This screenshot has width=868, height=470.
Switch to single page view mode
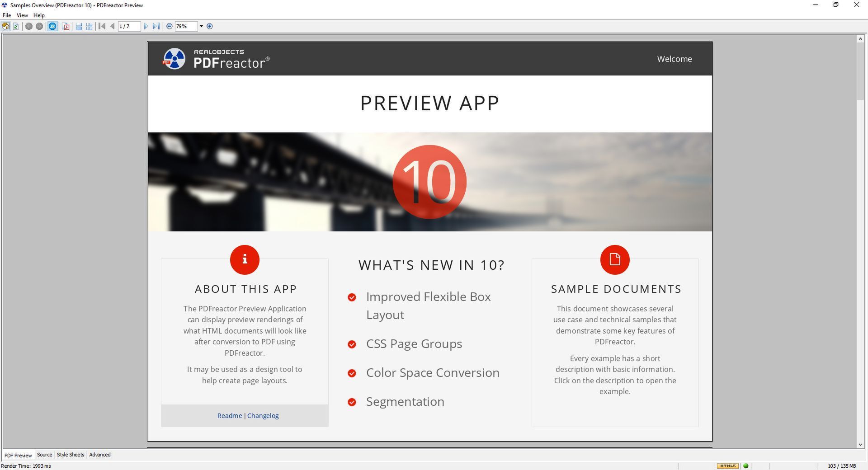(78, 26)
